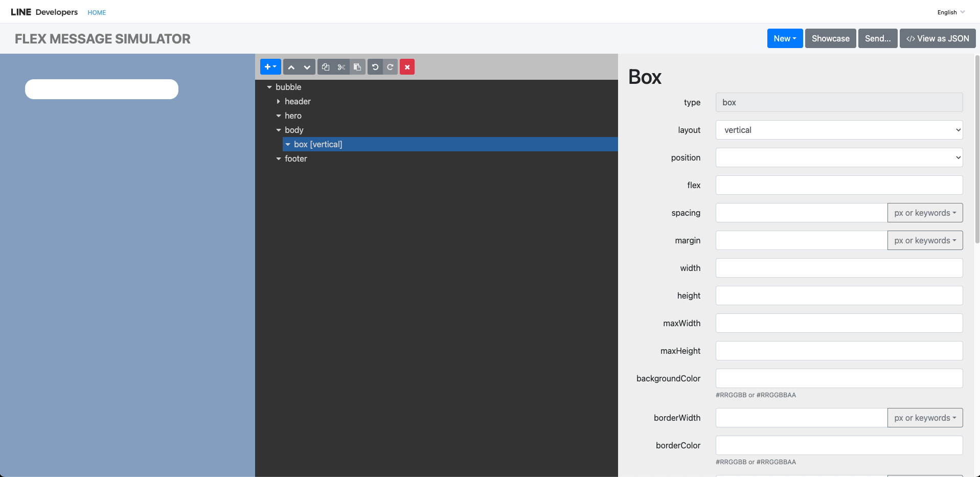The width and height of the screenshot is (980, 477).
Task: Click the read-only type field box
Action: pos(839,102)
